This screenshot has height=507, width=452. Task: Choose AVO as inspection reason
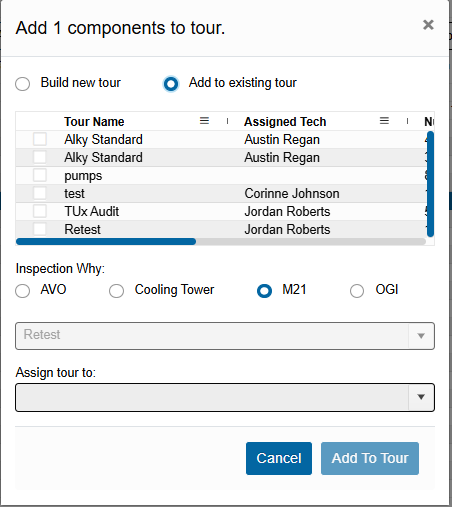[23, 291]
